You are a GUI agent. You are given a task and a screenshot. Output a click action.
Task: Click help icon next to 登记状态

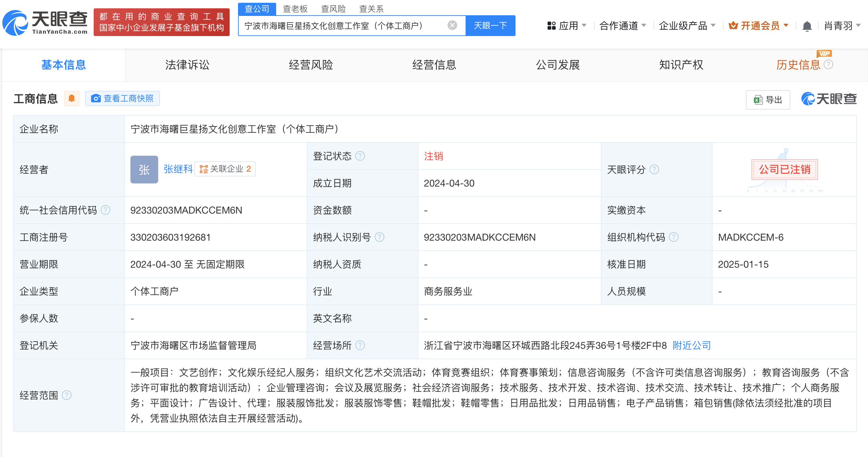360,156
